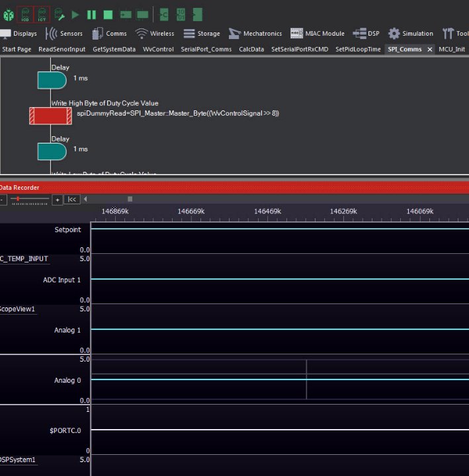
Task: Open the Mechatronics component category
Action: 255,34
